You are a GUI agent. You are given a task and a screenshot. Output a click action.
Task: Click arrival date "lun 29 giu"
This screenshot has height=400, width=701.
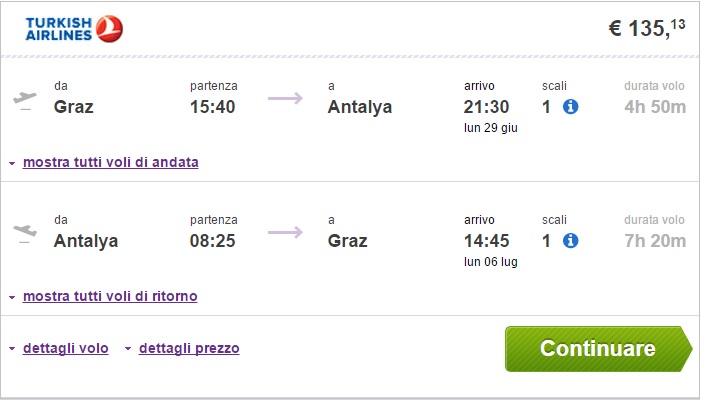click(x=489, y=127)
